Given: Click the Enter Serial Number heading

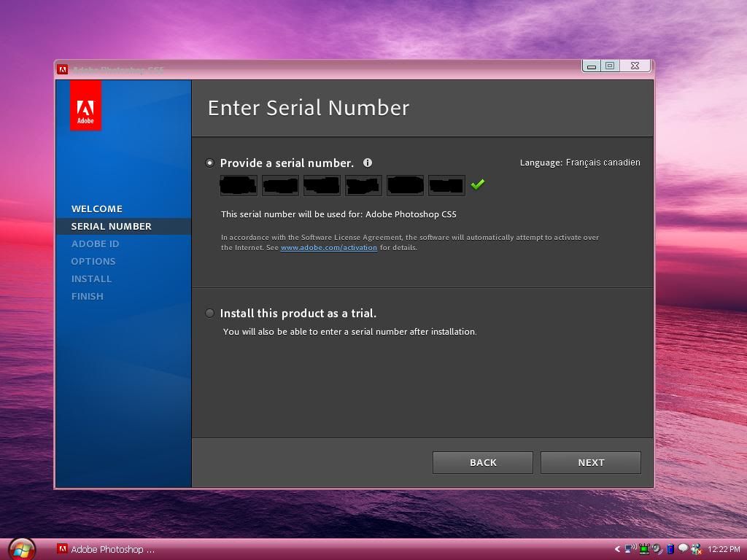Looking at the screenshot, I should [309, 108].
